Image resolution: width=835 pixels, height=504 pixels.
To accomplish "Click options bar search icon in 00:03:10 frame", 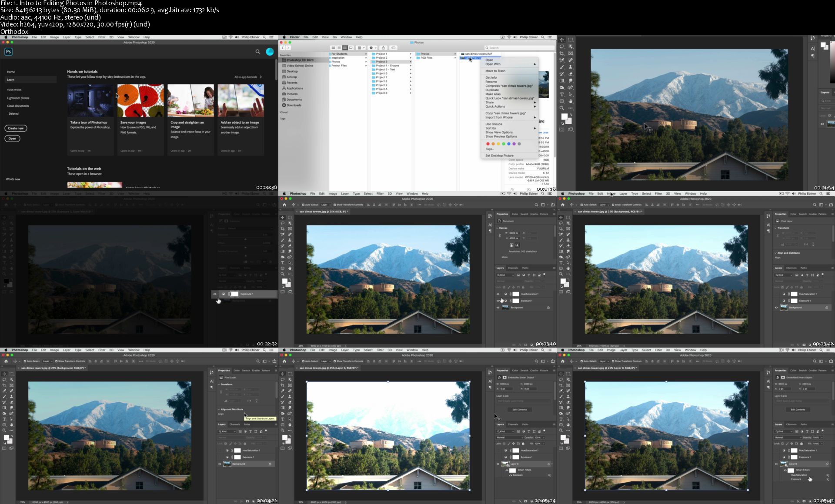I will [536, 205].
